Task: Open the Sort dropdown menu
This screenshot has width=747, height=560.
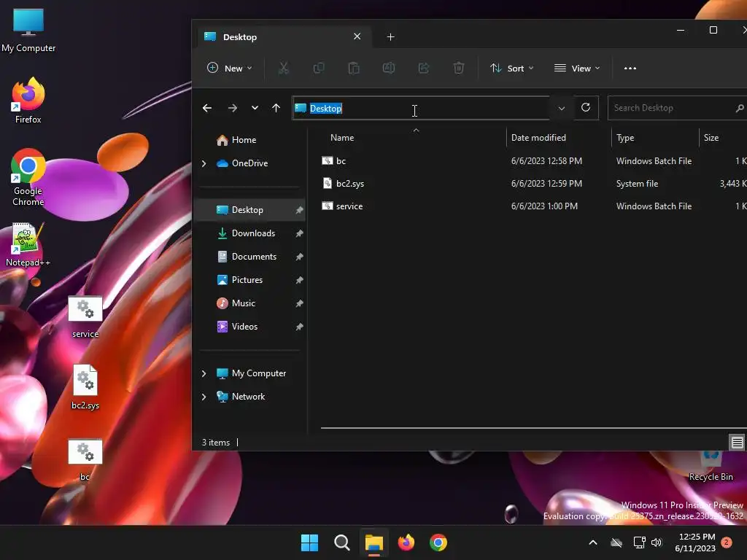Action: pyautogui.click(x=512, y=68)
